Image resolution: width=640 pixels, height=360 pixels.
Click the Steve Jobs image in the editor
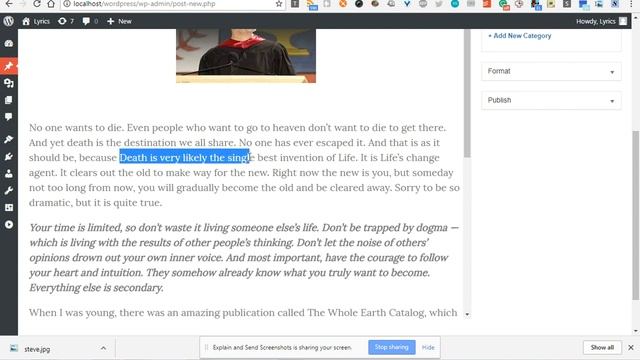(x=246, y=56)
